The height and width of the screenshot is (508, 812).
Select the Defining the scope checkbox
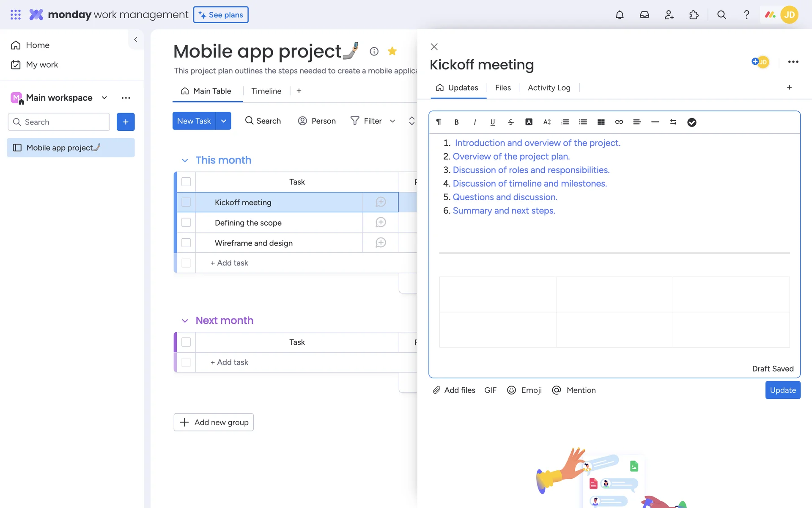click(186, 223)
